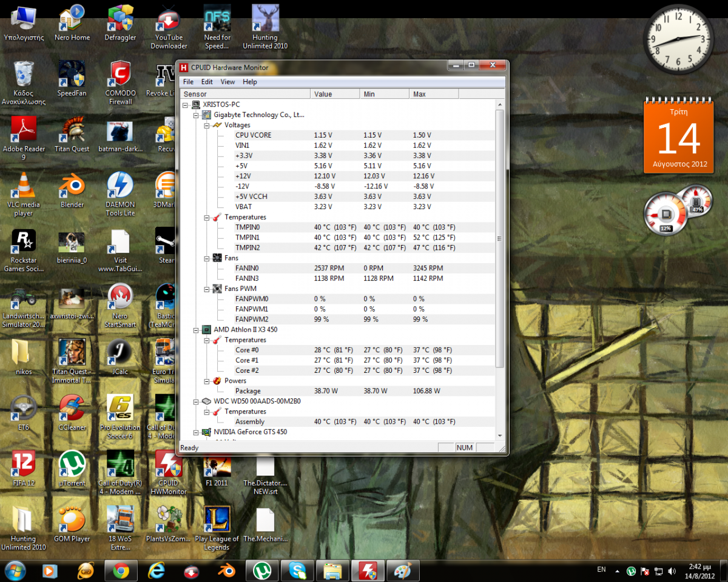This screenshot has height=582, width=728.
Task: Click the Value column header
Action: (335, 94)
